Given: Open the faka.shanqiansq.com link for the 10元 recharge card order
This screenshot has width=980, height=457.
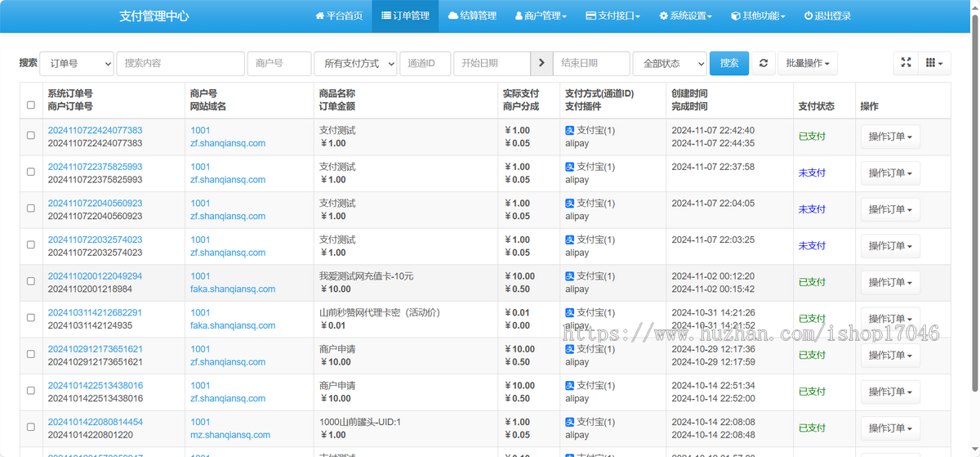Looking at the screenshot, I should pyautogui.click(x=233, y=289).
